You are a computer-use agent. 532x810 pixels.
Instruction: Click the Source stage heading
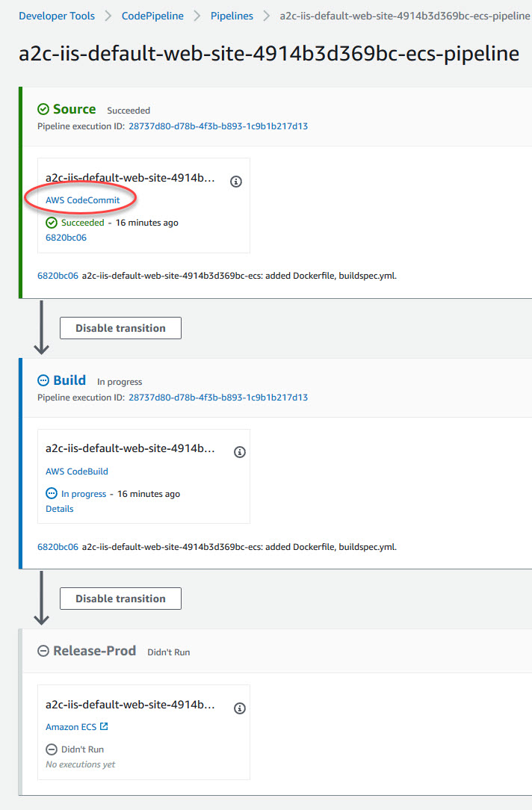[75, 109]
